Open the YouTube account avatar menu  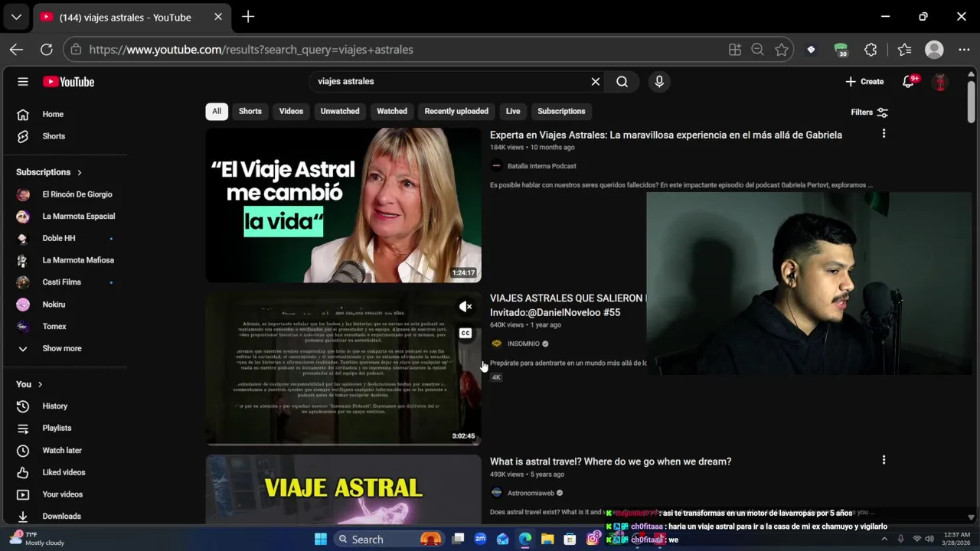click(x=940, y=82)
